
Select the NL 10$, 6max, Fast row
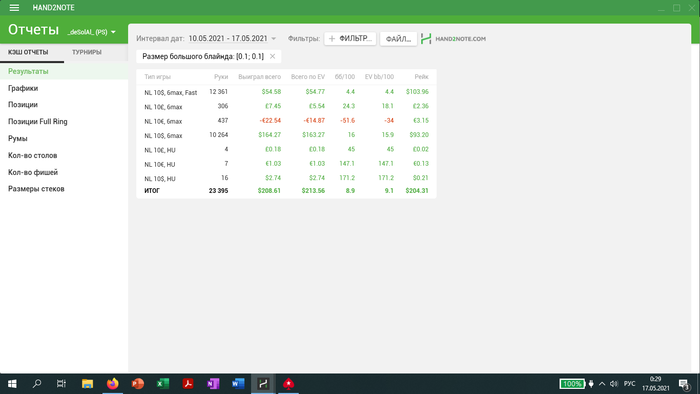286,92
